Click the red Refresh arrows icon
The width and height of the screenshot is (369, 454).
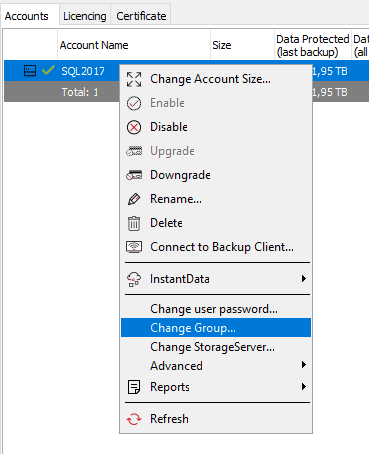[x=134, y=419]
